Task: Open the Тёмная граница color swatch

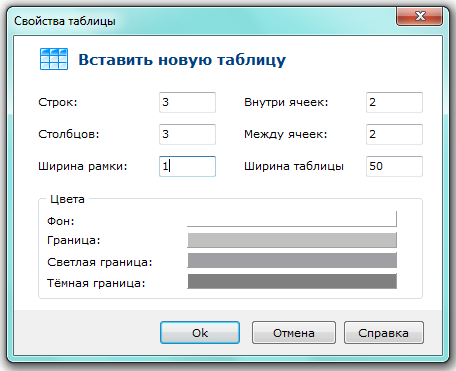Action: pos(292,281)
